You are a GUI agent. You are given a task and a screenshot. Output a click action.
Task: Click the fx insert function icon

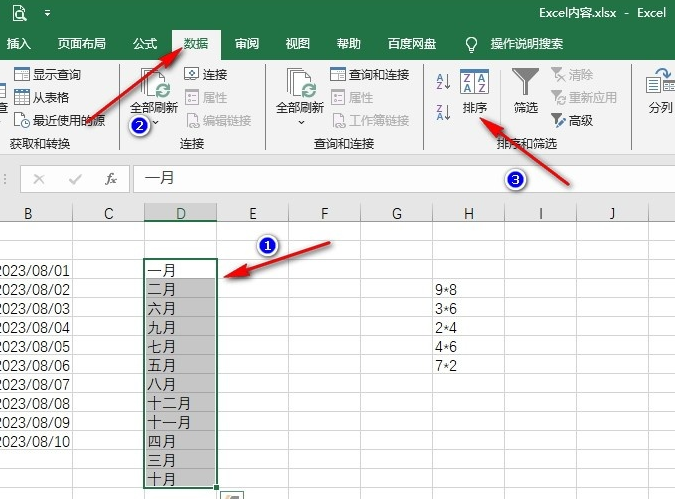[111, 179]
